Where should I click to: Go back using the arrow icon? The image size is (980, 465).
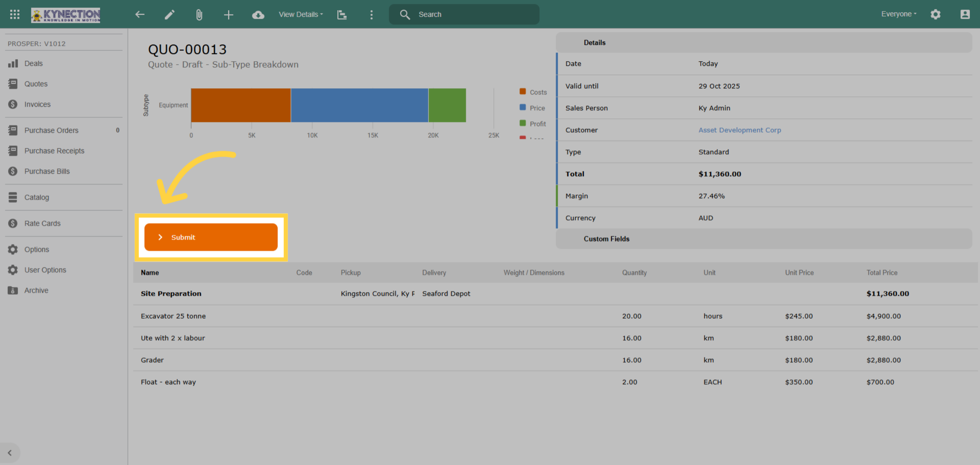point(140,14)
